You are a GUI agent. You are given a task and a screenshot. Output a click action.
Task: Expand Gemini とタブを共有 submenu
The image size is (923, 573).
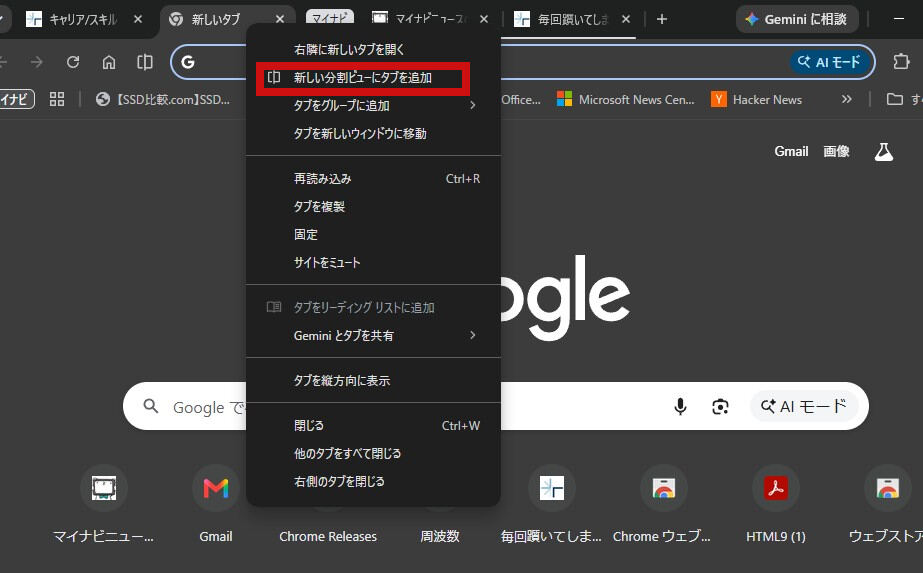click(373, 336)
